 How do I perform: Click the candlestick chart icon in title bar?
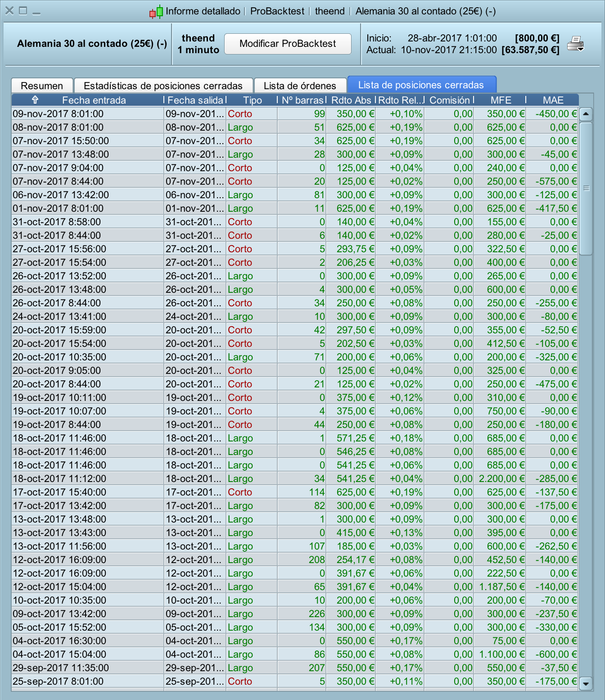tap(156, 12)
